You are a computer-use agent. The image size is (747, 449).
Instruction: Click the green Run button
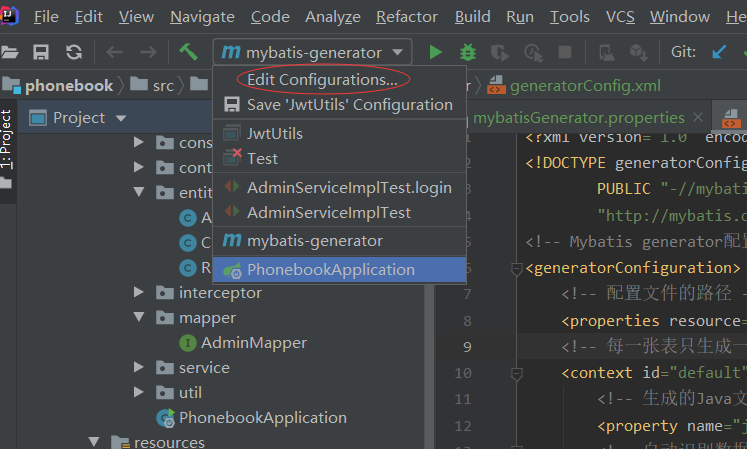[435, 52]
